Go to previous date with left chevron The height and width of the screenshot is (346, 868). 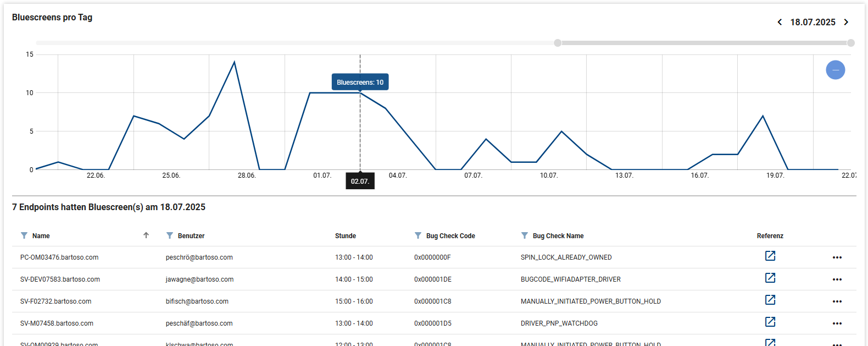[x=780, y=22]
